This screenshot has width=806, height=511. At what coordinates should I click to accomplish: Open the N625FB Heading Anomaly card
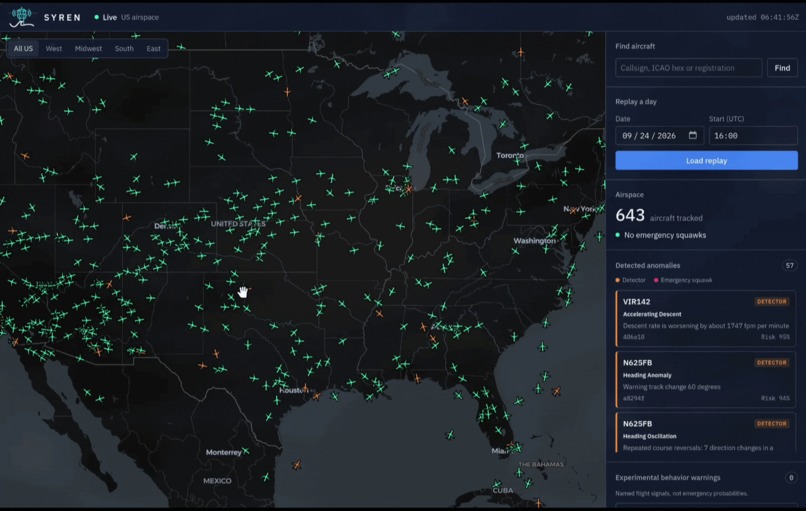click(705, 380)
